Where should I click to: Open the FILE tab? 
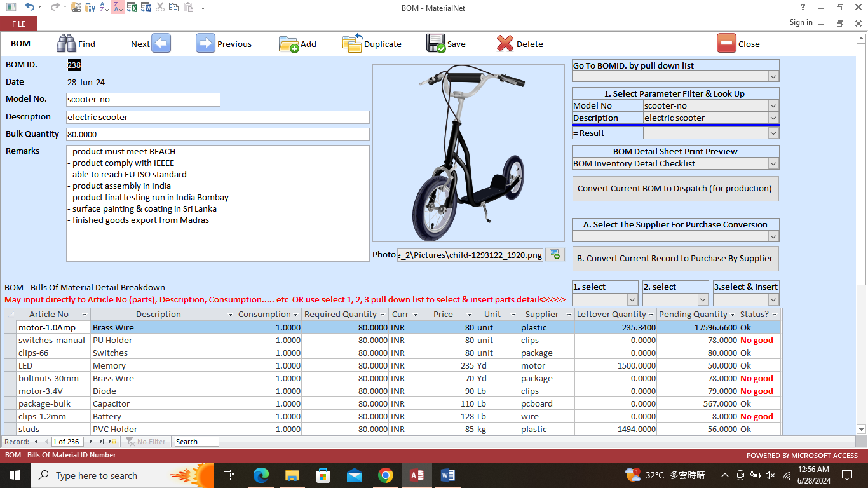pos(18,24)
